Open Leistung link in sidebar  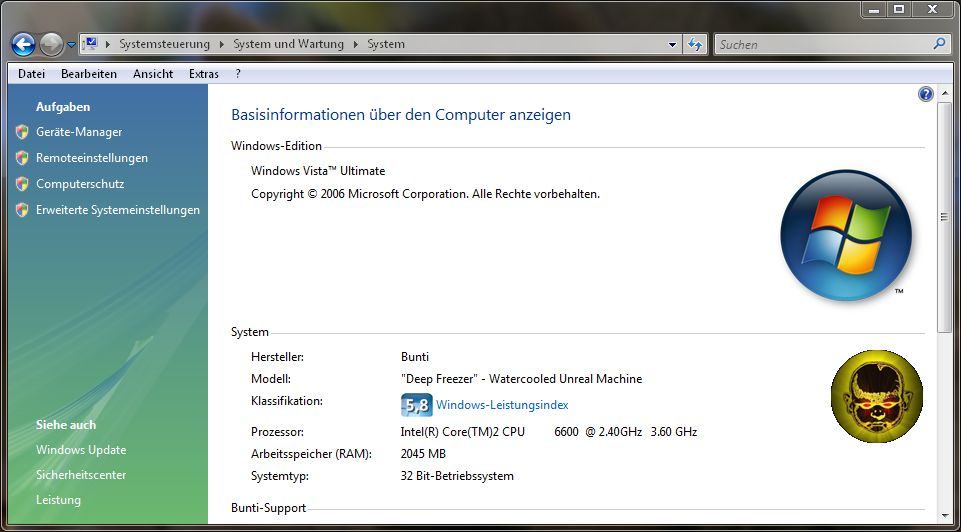(x=58, y=500)
